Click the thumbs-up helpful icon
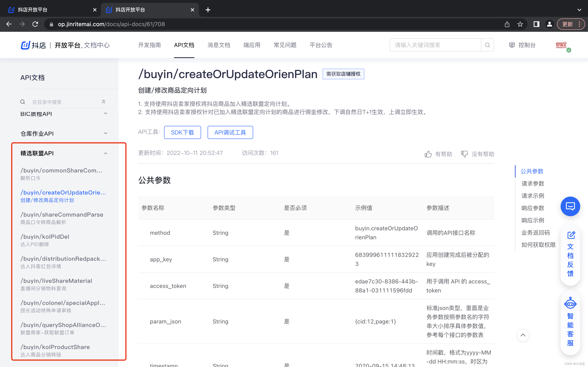588x367 pixels. (x=428, y=154)
